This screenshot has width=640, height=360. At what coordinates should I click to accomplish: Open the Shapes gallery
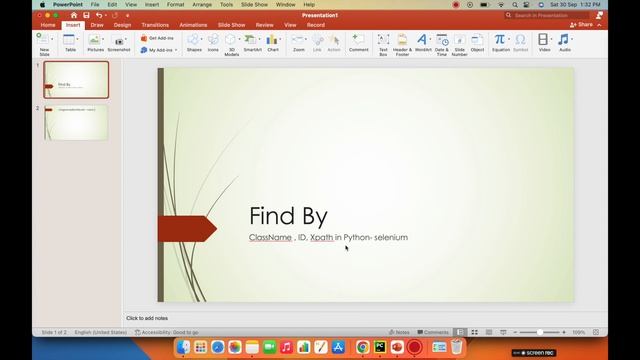194,43
